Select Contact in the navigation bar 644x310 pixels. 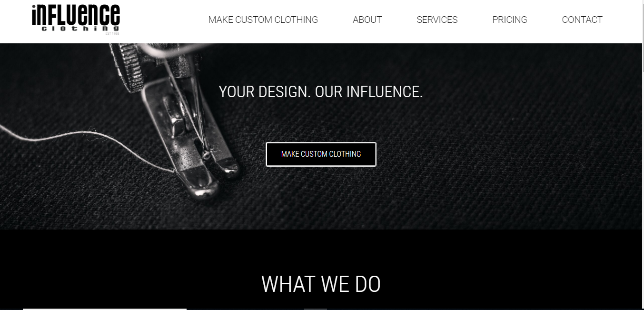(582, 20)
